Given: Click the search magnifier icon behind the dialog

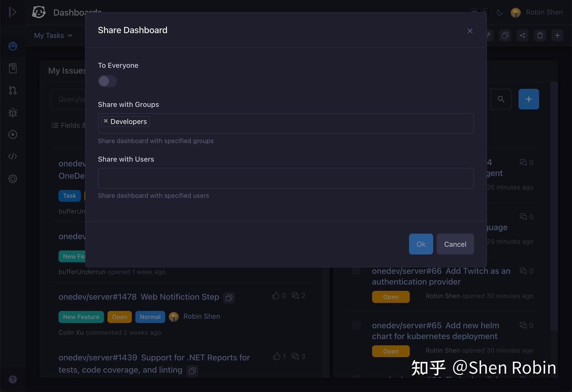Looking at the screenshot, I should [x=501, y=99].
